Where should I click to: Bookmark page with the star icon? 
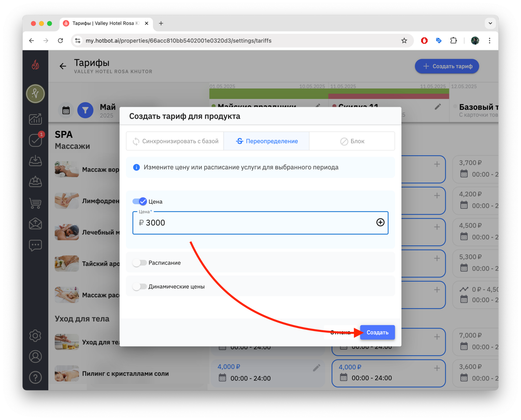click(x=404, y=41)
